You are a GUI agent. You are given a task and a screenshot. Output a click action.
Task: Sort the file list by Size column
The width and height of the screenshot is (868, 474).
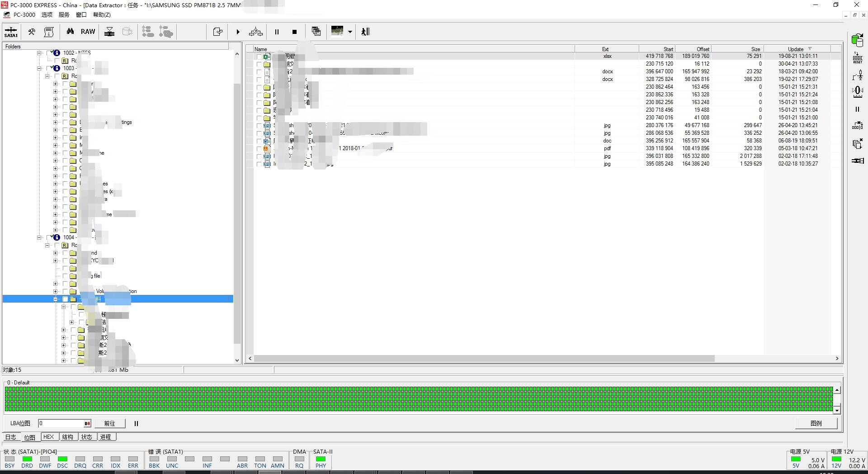coord(737,49)
